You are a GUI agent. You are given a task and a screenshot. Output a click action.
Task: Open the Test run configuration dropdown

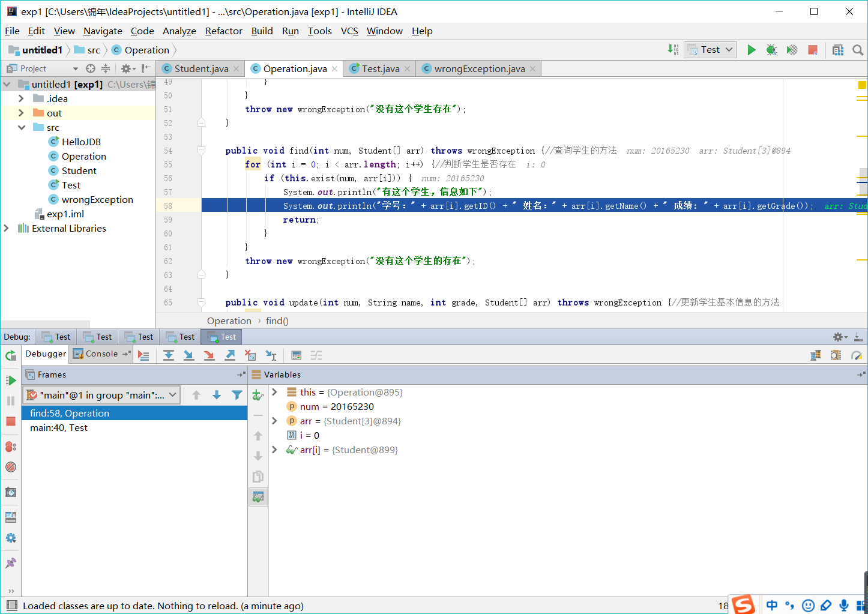pyautogui.click(x=711, y=50)
